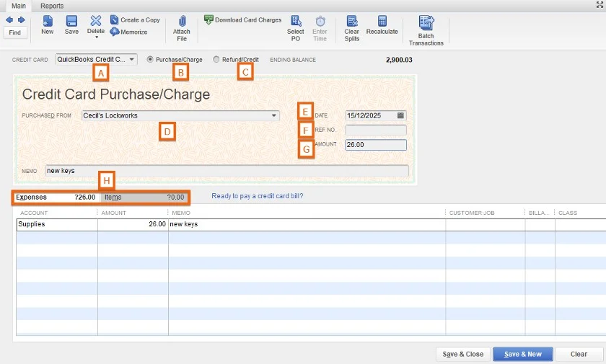Click 26.00 amount cell in Supplies row
The height and width of the screenshot is (364, 606).
[133, 224]
